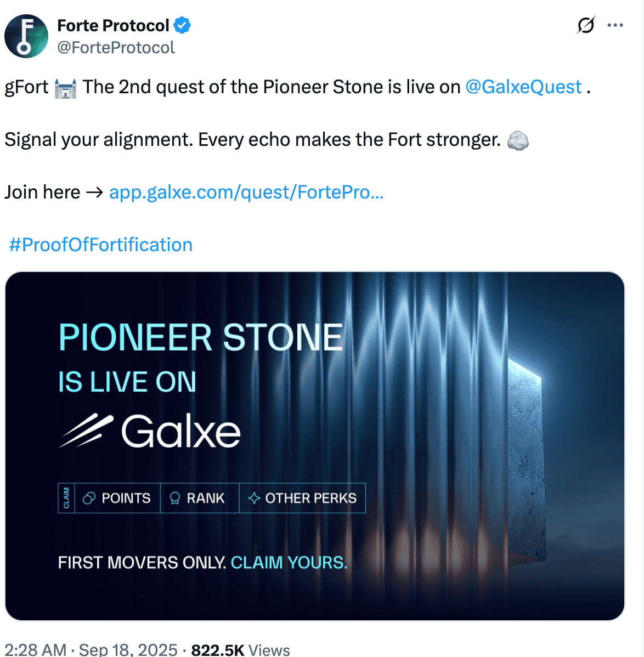This screenshot has height=657, width=644.
Task: Click the CLAIM YOURS text in image
Action: pyautogui.click(x=289, y=563)
